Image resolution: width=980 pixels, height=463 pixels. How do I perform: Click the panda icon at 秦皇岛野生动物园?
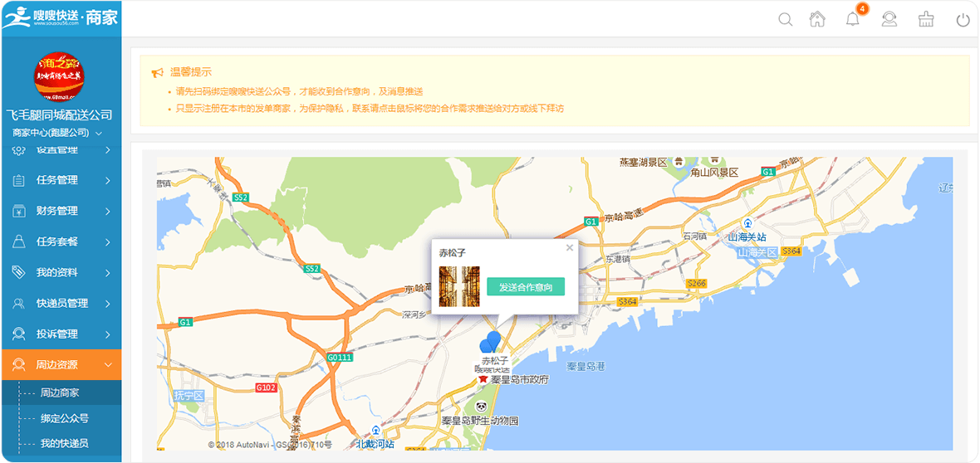481,406
